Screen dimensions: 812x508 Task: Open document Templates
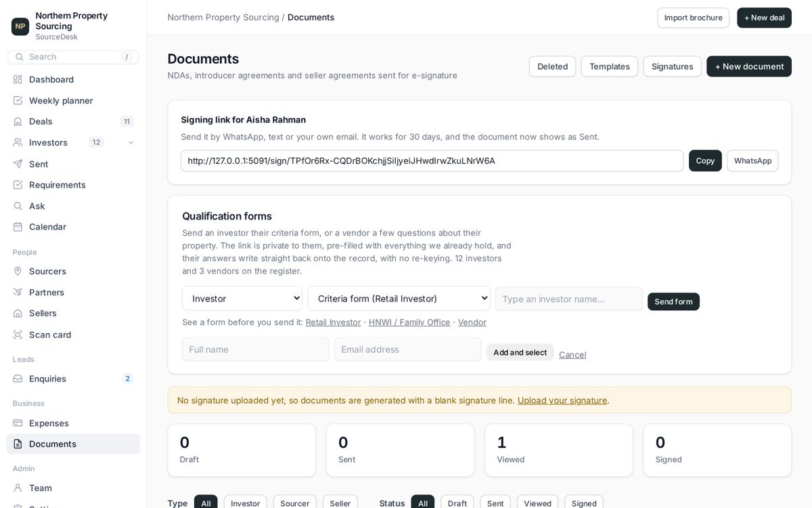(609, 66)
